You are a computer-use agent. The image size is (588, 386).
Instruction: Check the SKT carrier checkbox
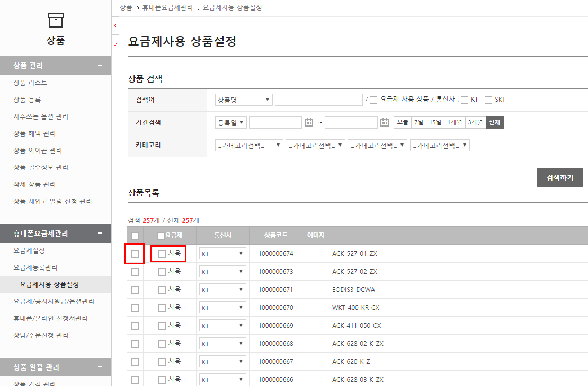tap(488, 100)
